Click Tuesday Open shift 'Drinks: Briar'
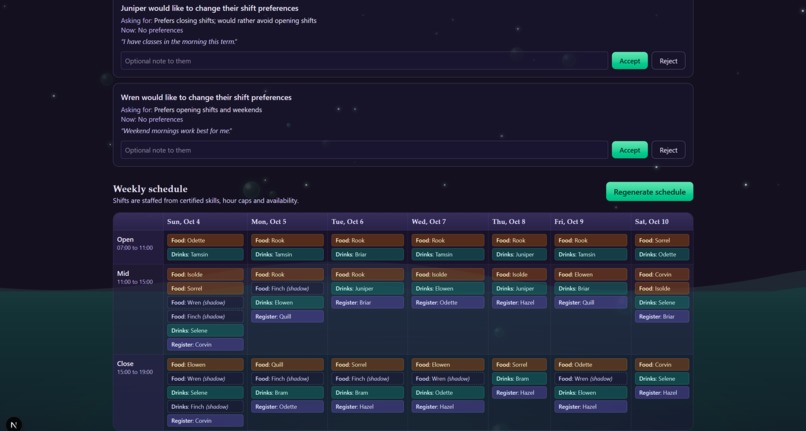Image resolution: width=806 pixels, height=431 pixels. coord(368,254)
